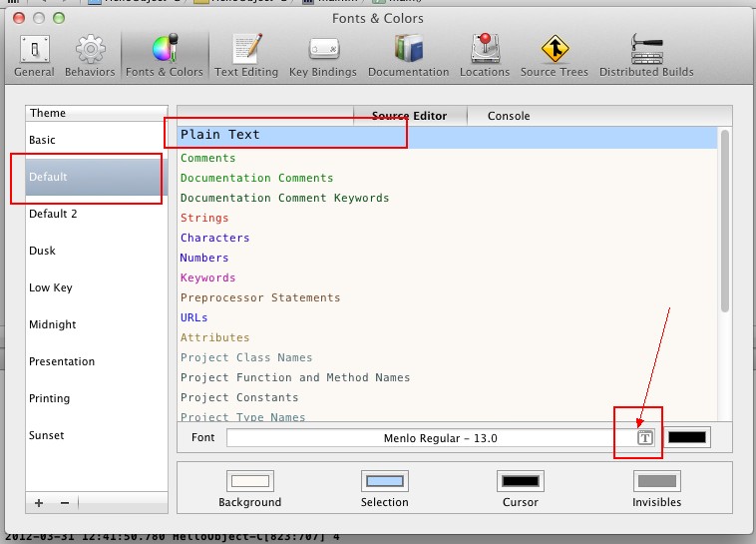The width and height of the screenshot is (756, 544).
Task: Select the Keywords syntax row
Action: (448, 277)
